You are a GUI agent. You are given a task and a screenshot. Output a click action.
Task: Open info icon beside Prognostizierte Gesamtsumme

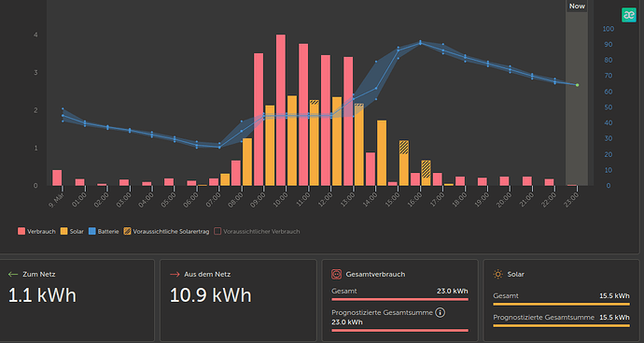[x=440, y=313]
